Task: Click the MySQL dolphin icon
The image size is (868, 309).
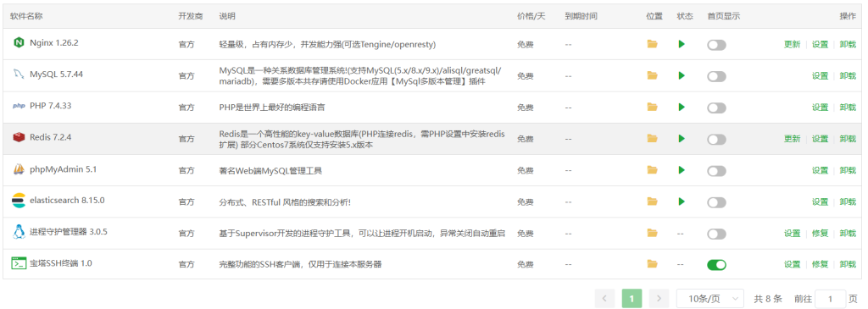Action: tap(19, 74)
